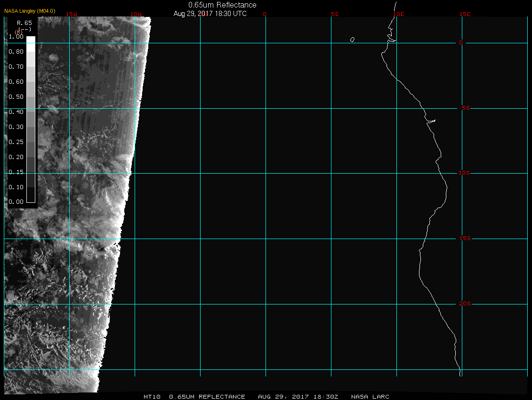Viewport: 532px width, 400px height.
Task: Click the "1.00" color bar value
Action: pos(16,37)
